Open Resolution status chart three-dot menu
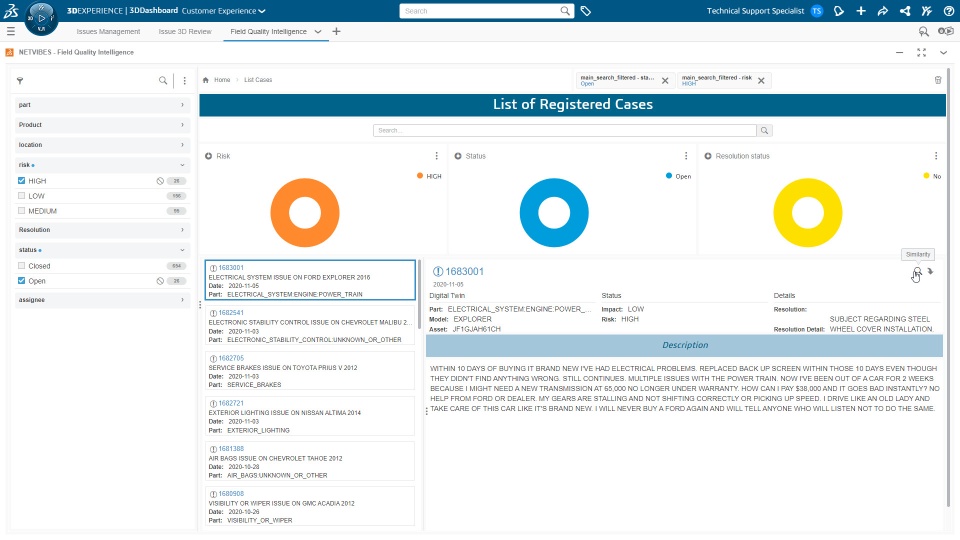 click(x=936, y=156)
